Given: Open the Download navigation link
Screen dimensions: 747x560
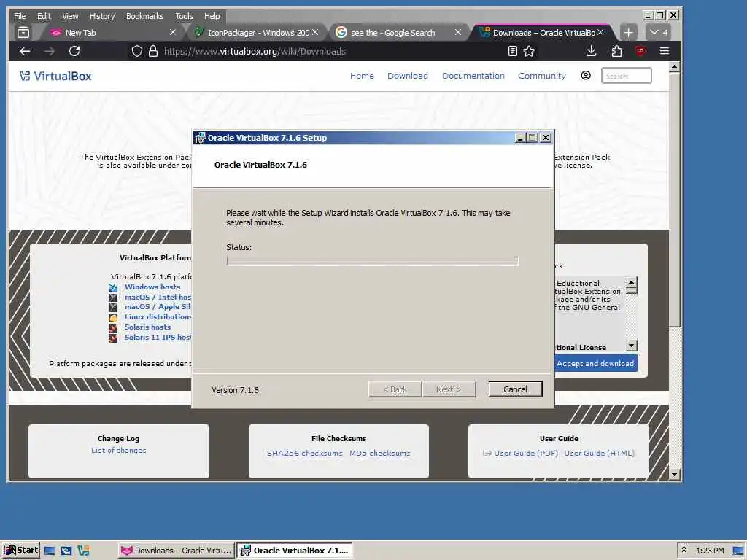Looking at the screenshot, I should click(x=408, y=76).
